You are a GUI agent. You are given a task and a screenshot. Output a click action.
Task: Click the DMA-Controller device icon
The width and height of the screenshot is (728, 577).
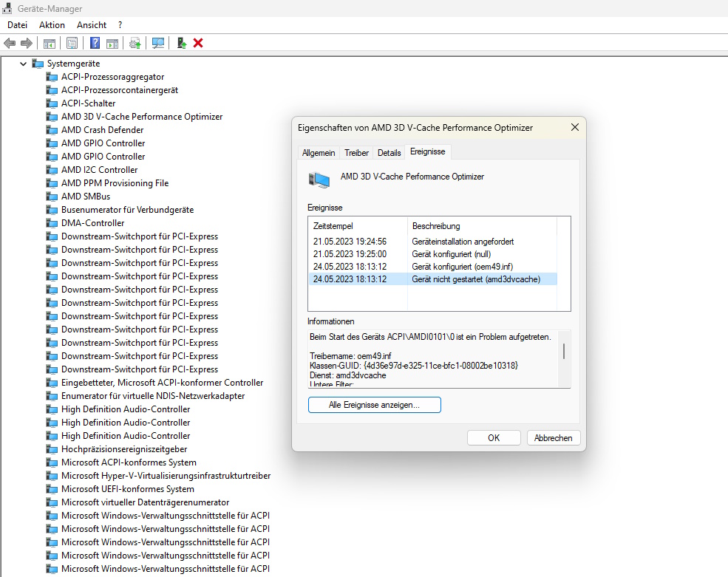pyautogui.click(x=52, y=223)
